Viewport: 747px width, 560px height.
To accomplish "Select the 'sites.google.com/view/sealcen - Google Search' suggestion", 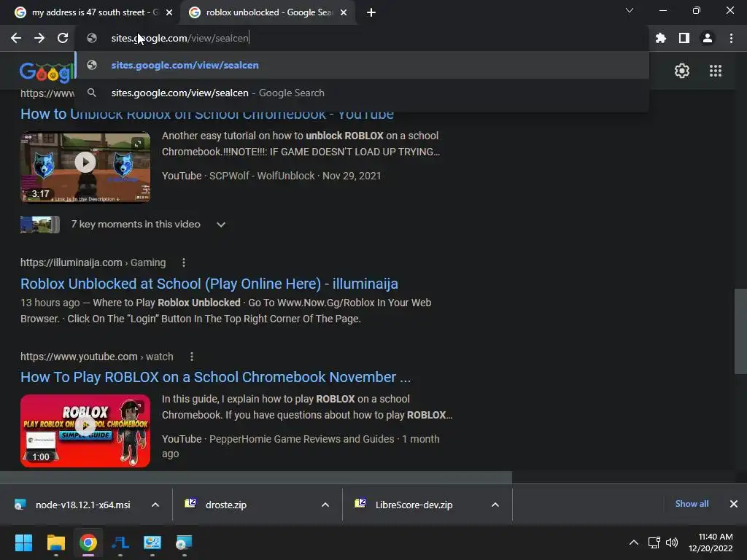I will point(362,93).
